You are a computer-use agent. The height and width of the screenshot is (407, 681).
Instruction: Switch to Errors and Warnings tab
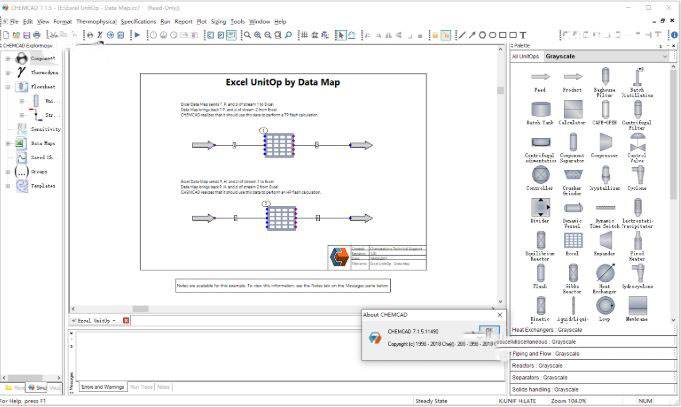click(x=103, y=387)
